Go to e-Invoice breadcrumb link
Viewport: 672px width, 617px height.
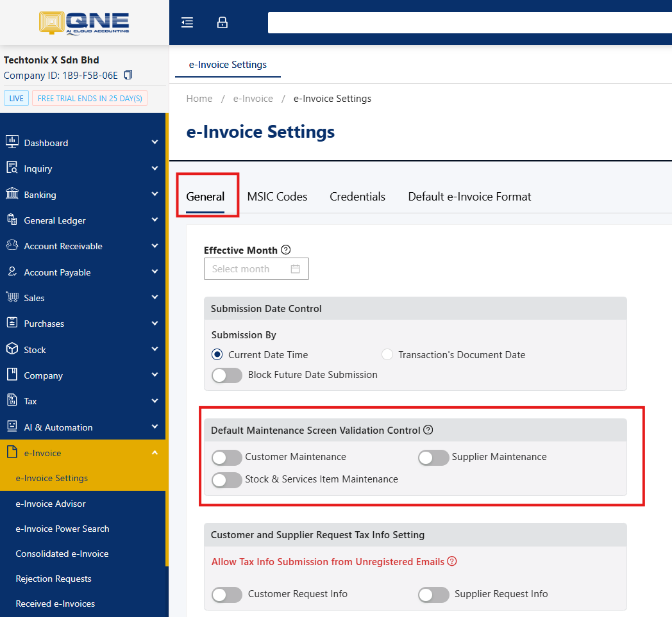pos(253,99)
